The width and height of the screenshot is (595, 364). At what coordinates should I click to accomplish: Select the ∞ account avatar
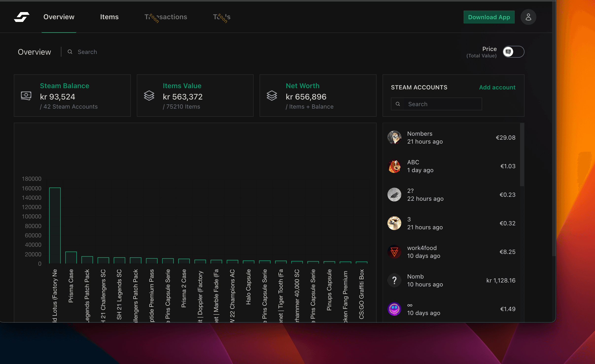tap(394, 309)
